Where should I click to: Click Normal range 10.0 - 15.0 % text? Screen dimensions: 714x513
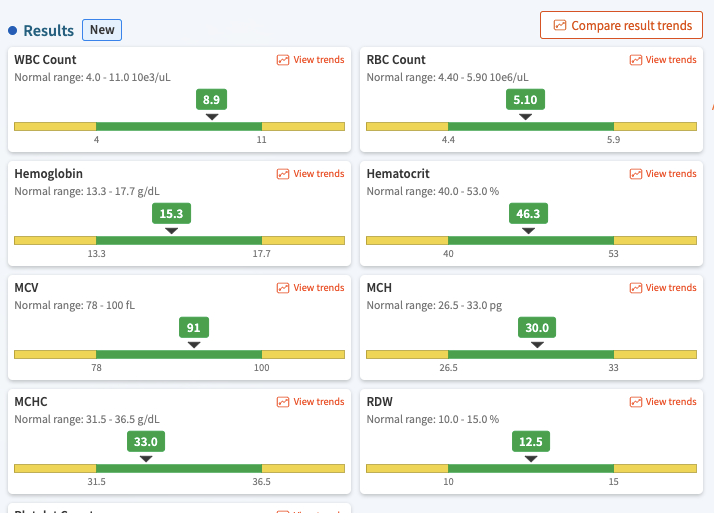click(433, 420)
